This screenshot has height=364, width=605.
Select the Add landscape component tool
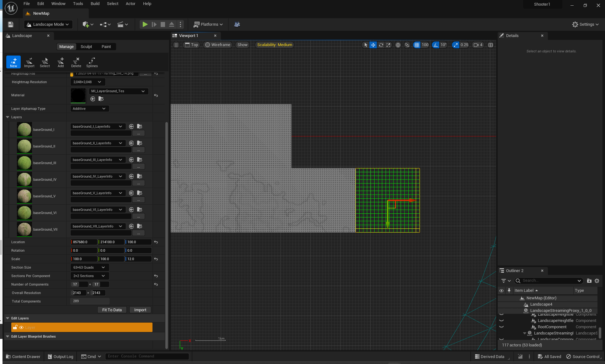pos(61,62)
